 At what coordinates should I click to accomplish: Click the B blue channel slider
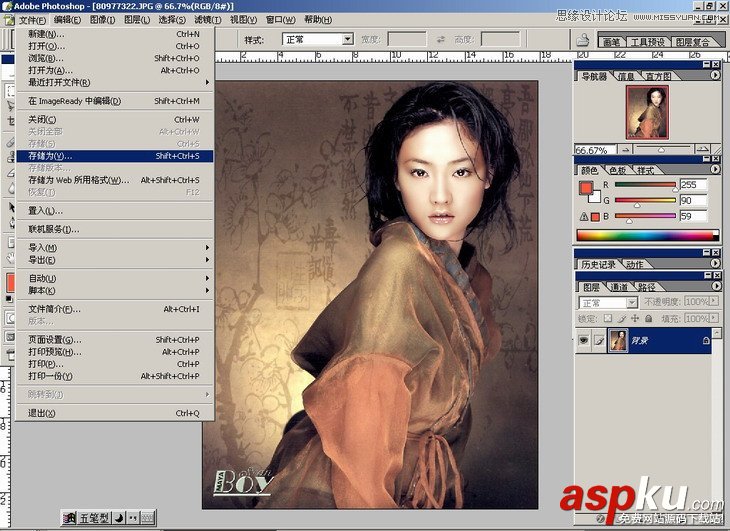(x=645, y=216)
